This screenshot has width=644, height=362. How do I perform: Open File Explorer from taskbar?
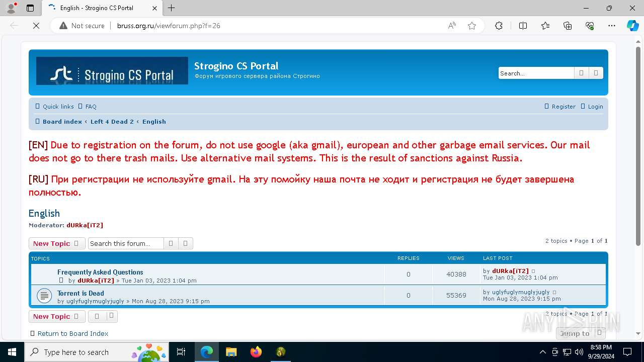231,352
